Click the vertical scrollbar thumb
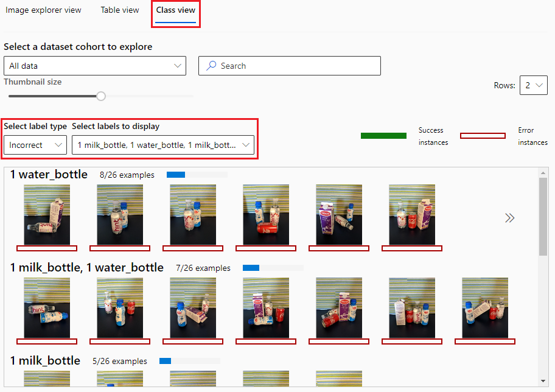This screenshot has height=392, width=555. tap(543, 216)
